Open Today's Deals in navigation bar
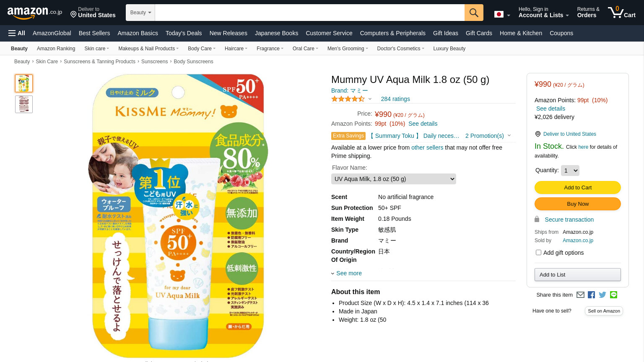The width and height of the screenshot is (644, 362). point(184,33)
